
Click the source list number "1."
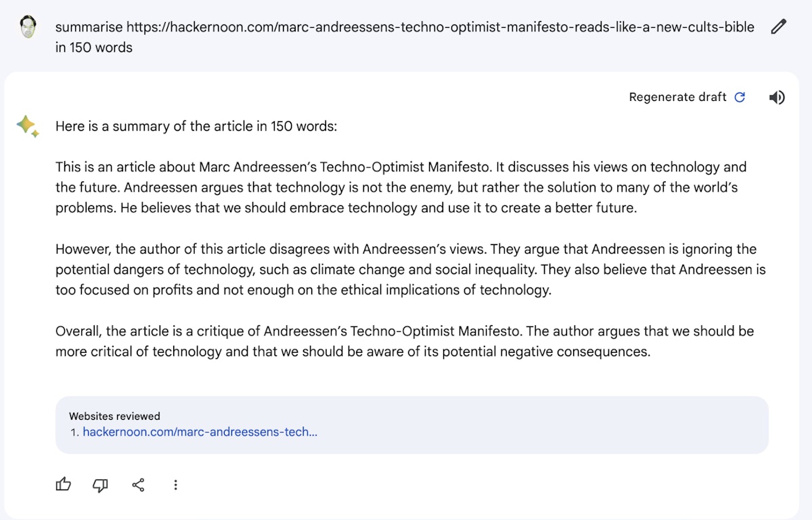(x=74, y=431)
